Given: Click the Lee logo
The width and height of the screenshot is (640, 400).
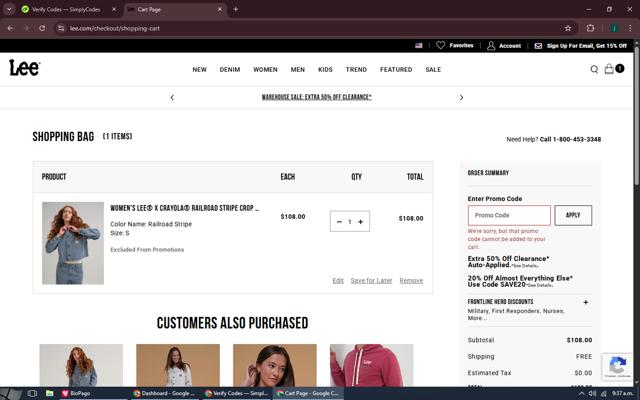Looking at the screenshot, I should tap(24, 68).
